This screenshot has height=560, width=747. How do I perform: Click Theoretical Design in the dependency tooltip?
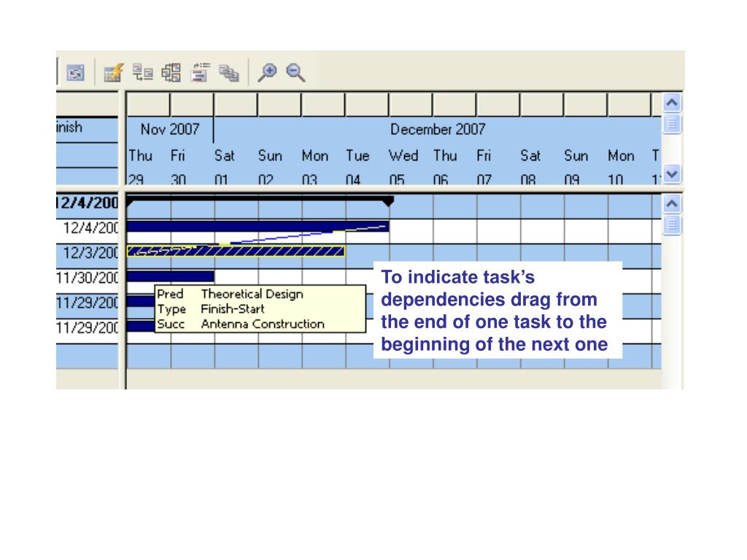click(252, 294)
